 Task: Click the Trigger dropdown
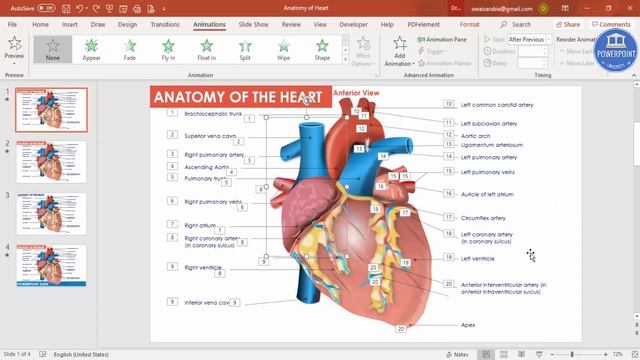point(432,51)
